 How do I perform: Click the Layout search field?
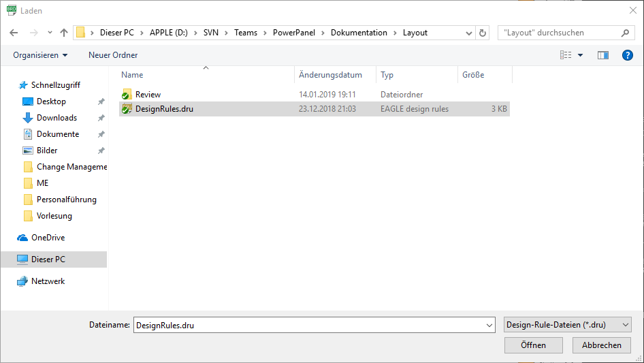[560, 33]
